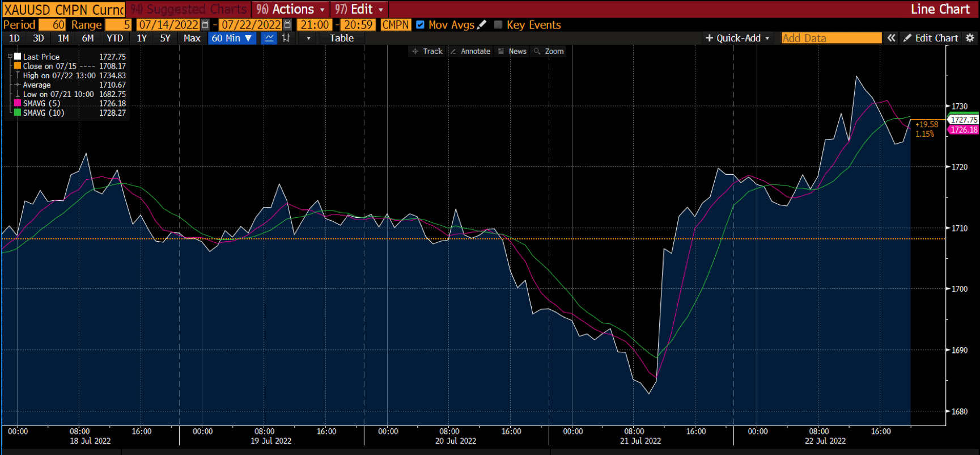Select the Annotate tool
This screenshot has height=455, width=980.
(x=470, y=51)
